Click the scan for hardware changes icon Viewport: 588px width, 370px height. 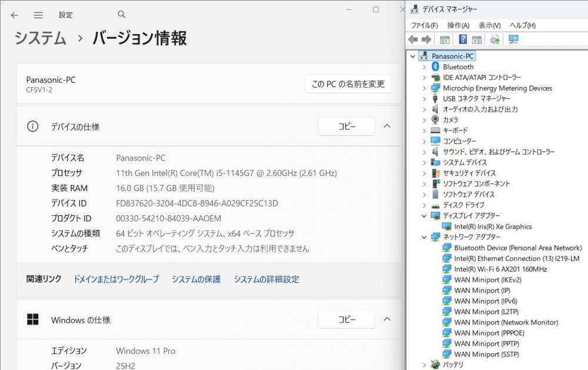[x=513, y=39]
